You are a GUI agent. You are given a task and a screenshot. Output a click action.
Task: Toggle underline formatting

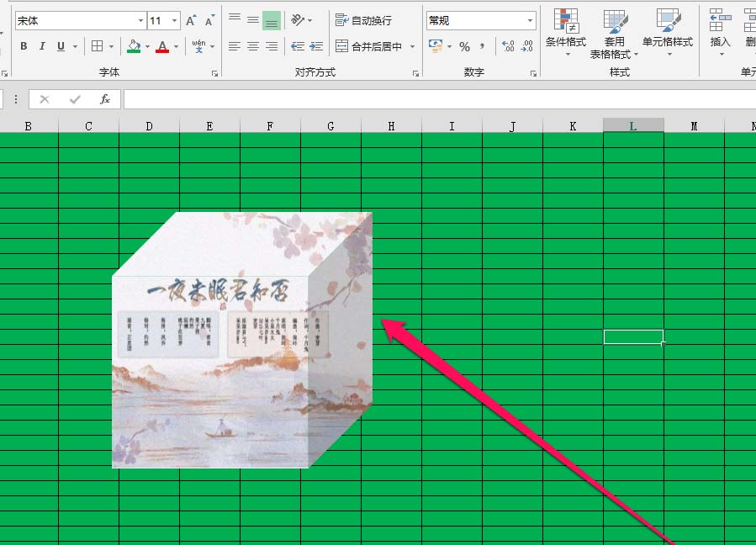point(59,46)
